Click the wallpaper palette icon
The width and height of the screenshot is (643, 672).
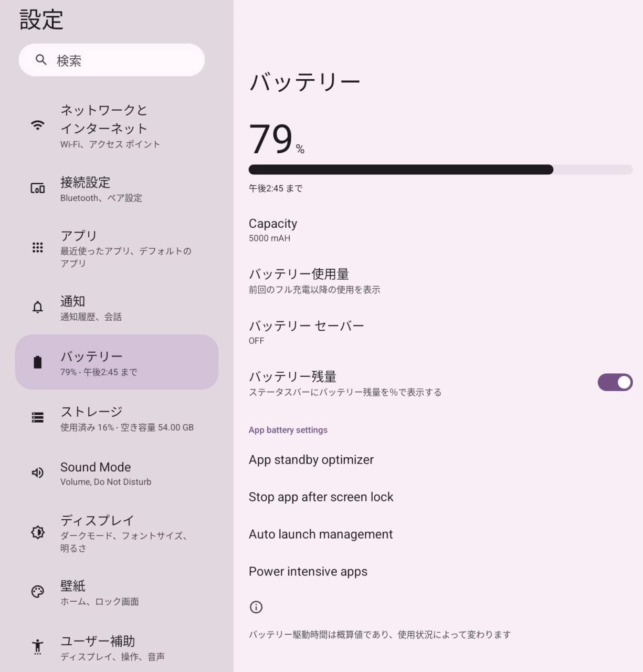click(x=37, y=592)
